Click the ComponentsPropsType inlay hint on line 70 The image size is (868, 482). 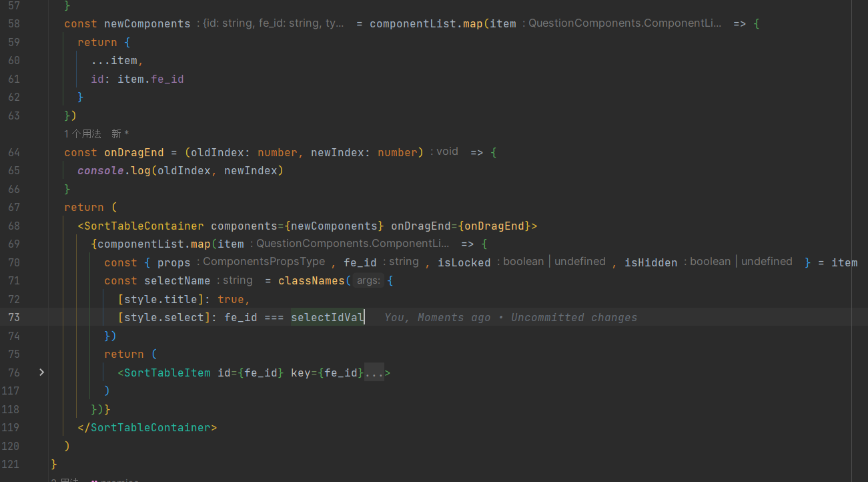(x=261, y=262)
